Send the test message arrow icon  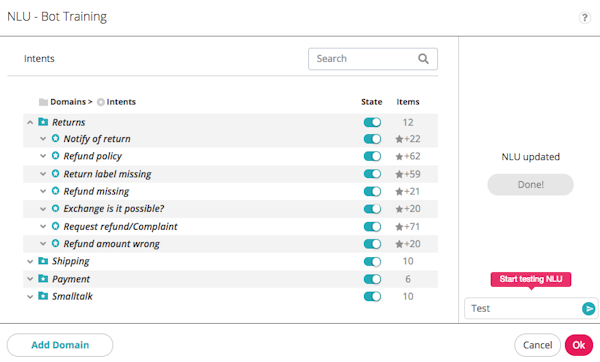588,308
